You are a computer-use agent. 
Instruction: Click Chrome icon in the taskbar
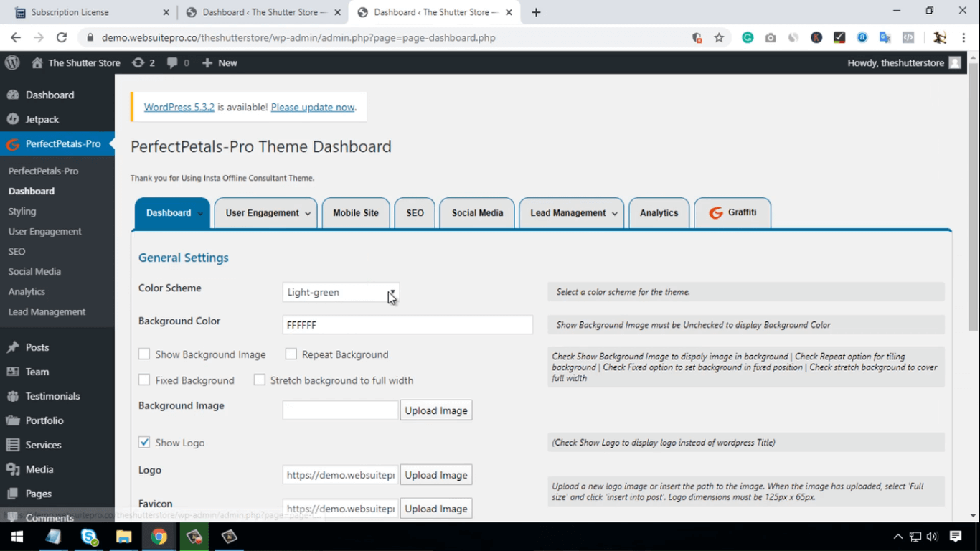(159, 536)
